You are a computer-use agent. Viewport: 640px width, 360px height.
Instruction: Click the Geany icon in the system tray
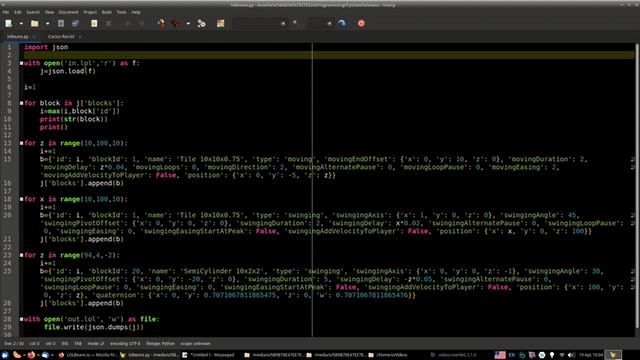613,355
